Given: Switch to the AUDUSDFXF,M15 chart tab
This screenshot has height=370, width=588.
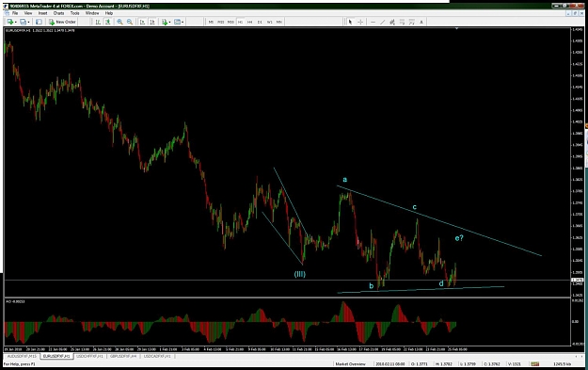Looking at the screenshot, I should point(22,356).
